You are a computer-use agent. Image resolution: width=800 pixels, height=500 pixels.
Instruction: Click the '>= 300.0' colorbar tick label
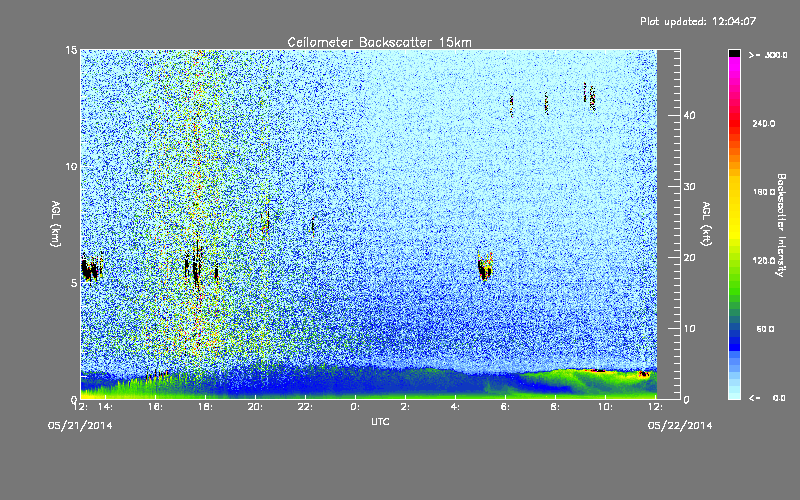pyautogui.click(x=768, y=55)
